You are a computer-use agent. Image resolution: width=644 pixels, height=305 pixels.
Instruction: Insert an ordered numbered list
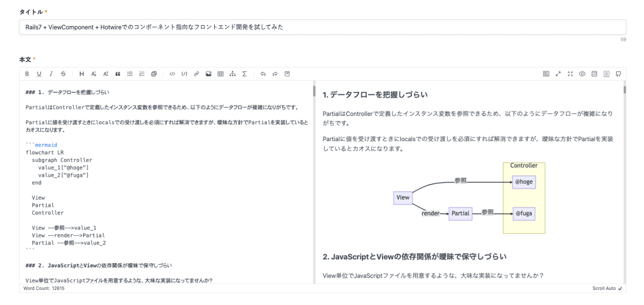(x=141, y=73)
